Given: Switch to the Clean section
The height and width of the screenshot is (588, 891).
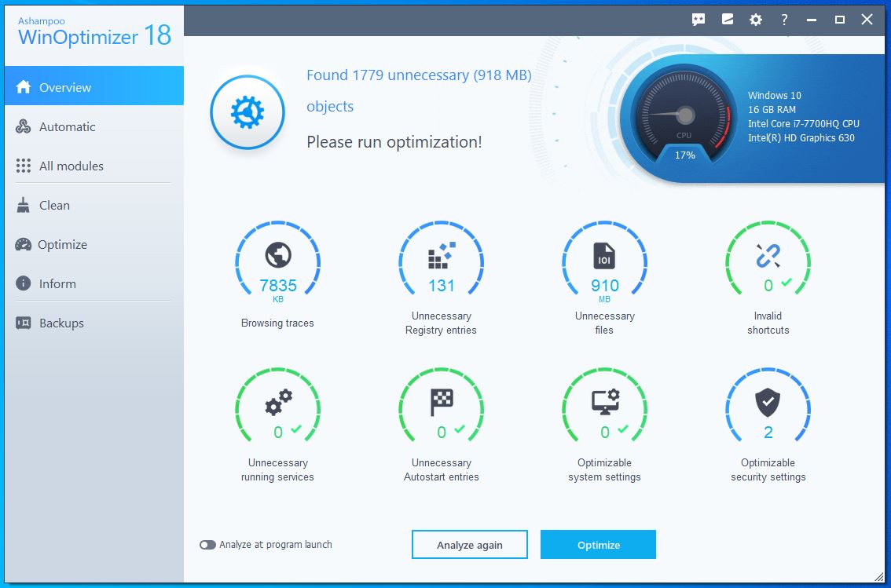Looking at the screenshot, I should [x=53, y=205].
